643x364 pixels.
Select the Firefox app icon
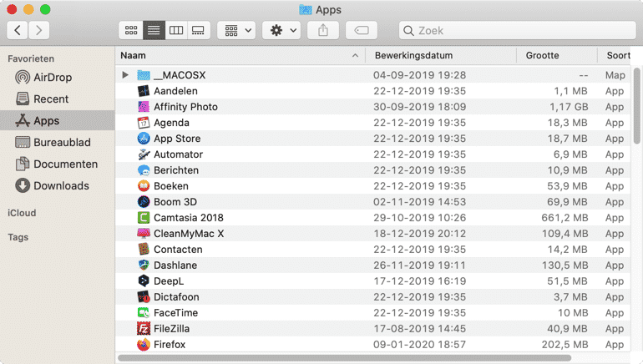(143, 344)
